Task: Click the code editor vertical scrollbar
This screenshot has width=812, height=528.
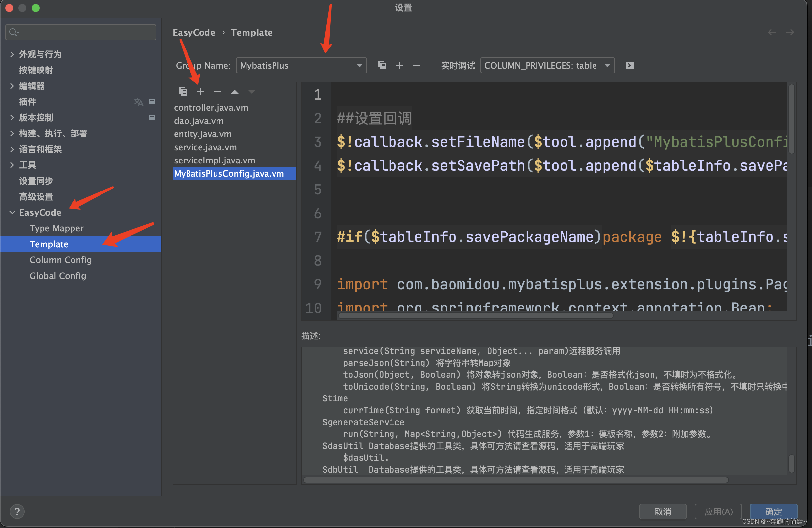Action: click(792, 119)
